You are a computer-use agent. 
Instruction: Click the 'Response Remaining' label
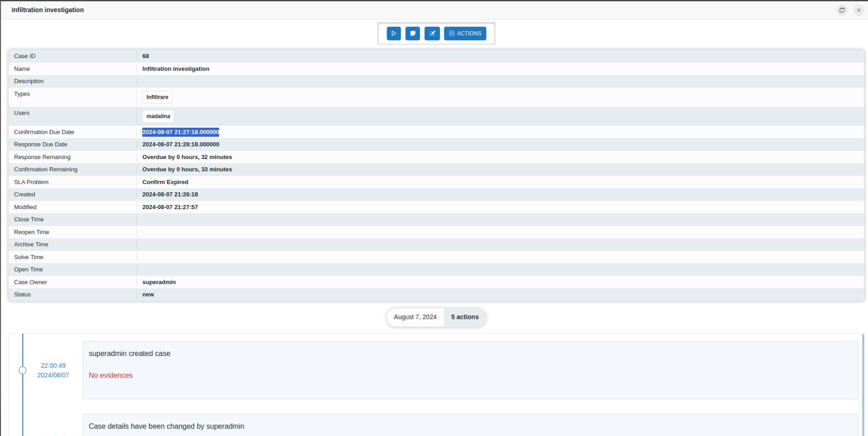42,157
